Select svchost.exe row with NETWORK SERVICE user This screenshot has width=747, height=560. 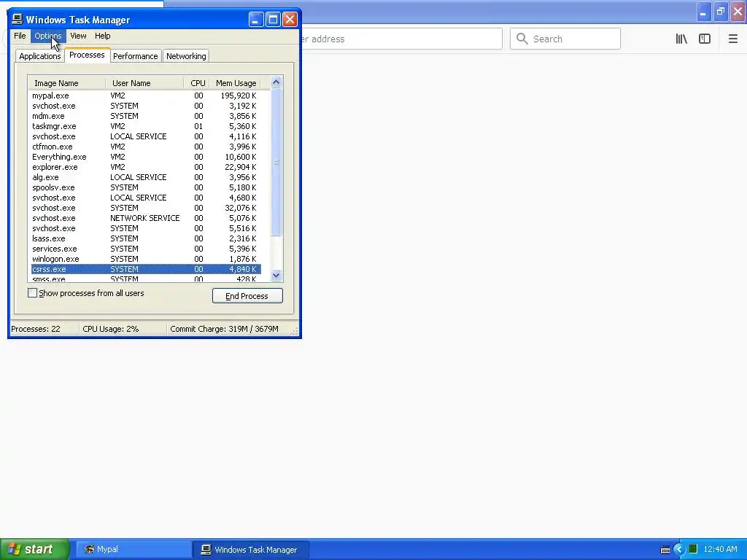click(x=146, y=218)
